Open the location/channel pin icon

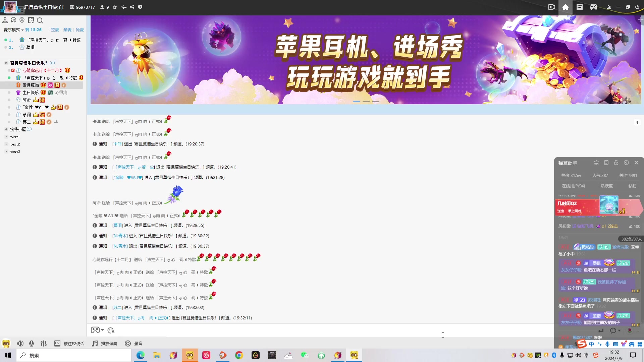coord(22,20)
